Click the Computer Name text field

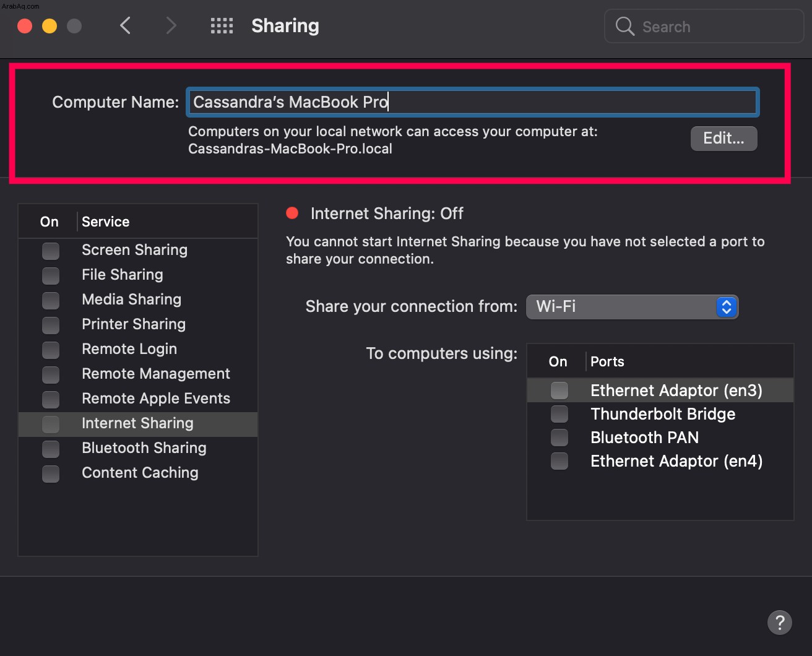(x=473, y=102)
